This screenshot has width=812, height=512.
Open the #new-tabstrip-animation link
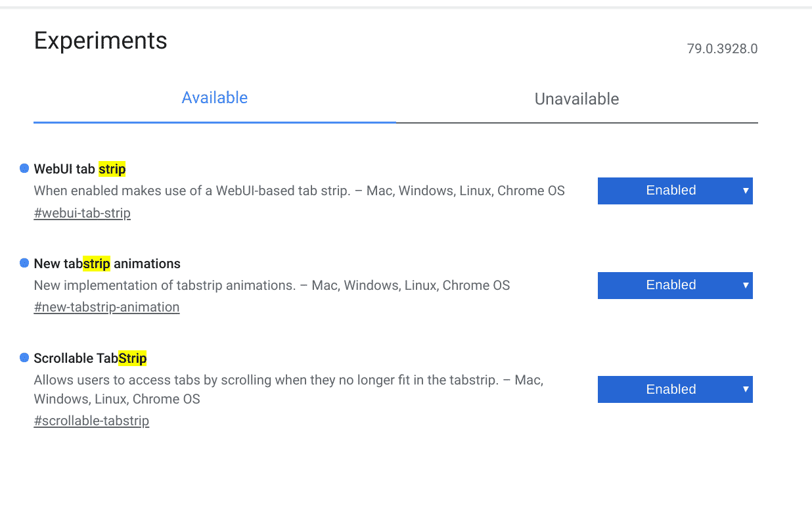click(106, 307)
